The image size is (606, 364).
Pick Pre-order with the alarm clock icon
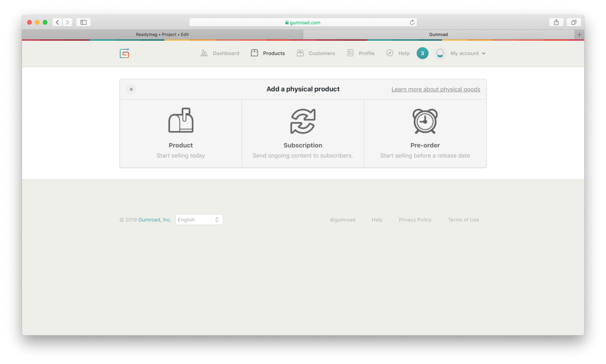[x=425, y=133]
